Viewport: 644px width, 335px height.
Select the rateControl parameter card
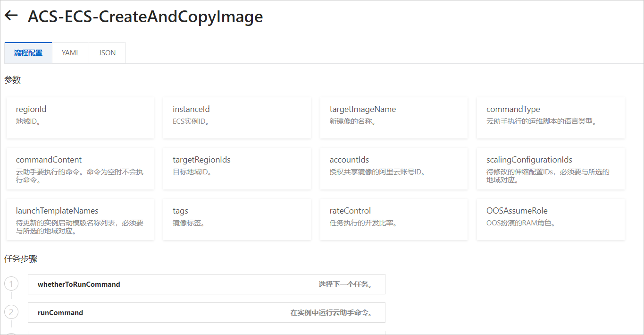tap(394, 220)
